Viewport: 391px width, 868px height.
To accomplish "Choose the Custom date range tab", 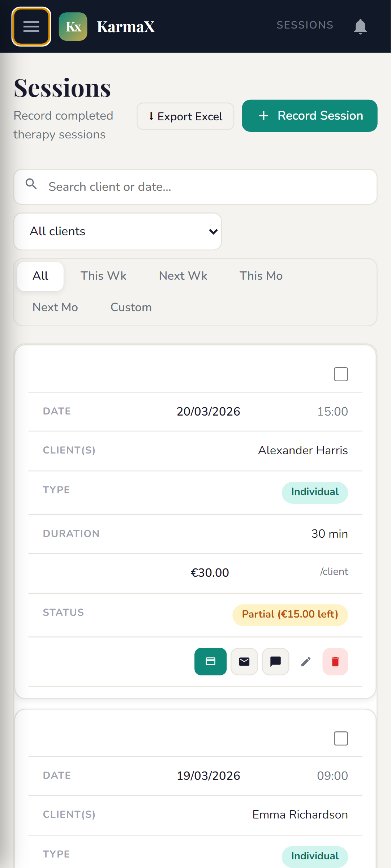I will [131, 307].
